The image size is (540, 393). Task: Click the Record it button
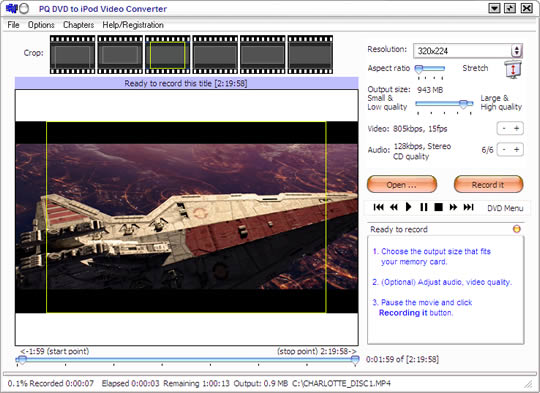[x=488, y=185]
